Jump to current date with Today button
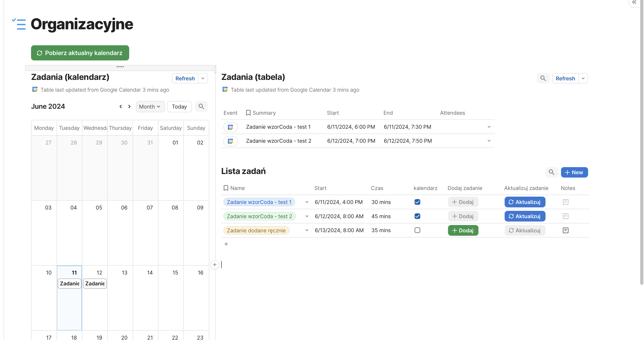The height and width of the screenshot is (340, 644). tap(179, 107)
